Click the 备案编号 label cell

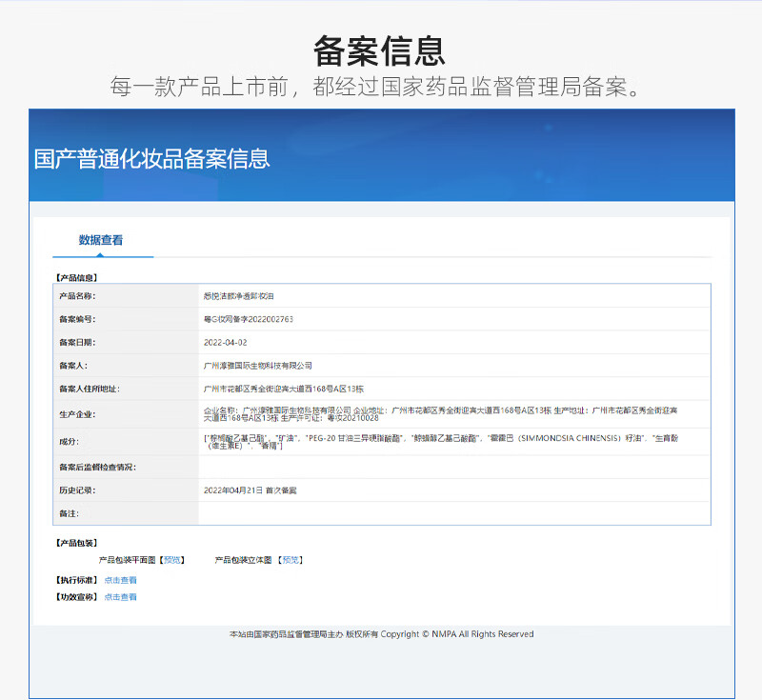[126, 319]
